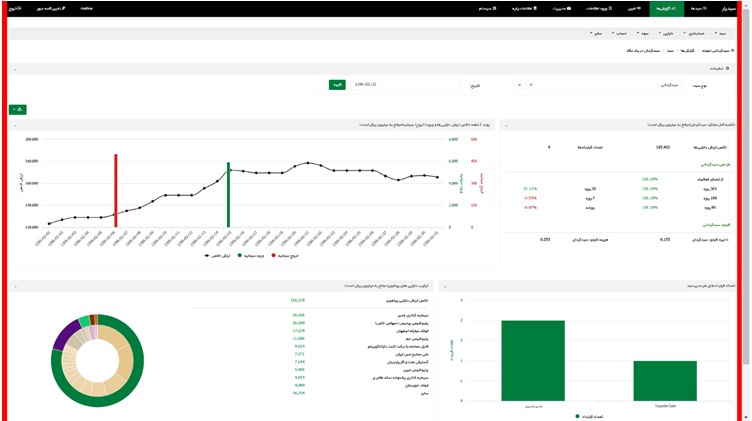Click the سبدیار brand logo

click(x=728, y=9)
